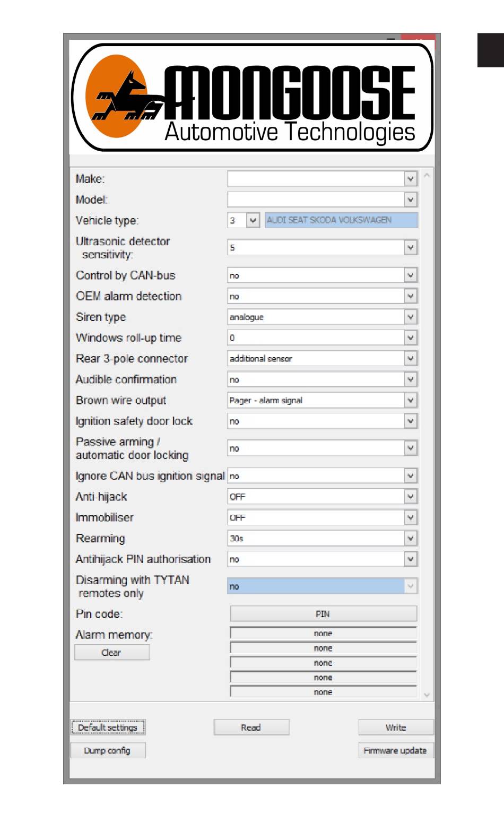504x840 pixels.
Task: Clear the alarm memory
Action: [x=112, y=653]
